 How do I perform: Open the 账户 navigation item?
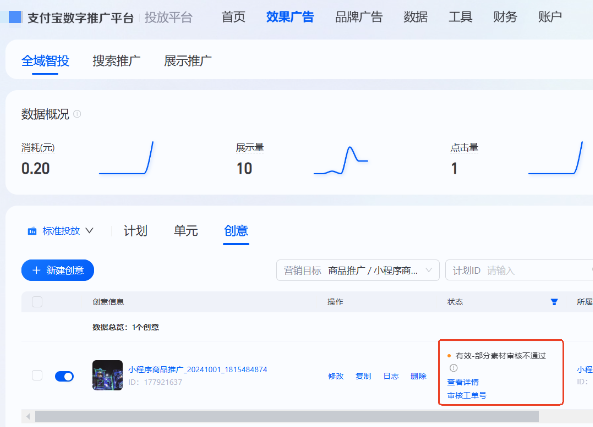tap(550, 17)
